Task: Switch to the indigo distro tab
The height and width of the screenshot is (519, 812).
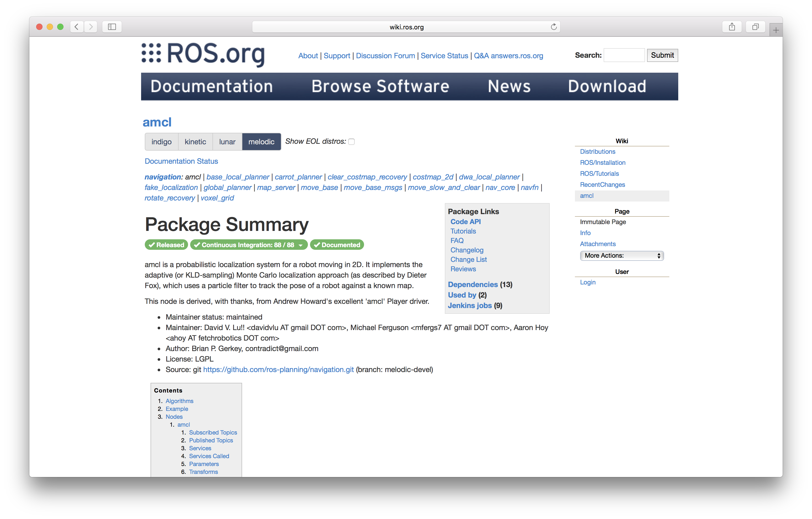Action: tap(162, 142)
